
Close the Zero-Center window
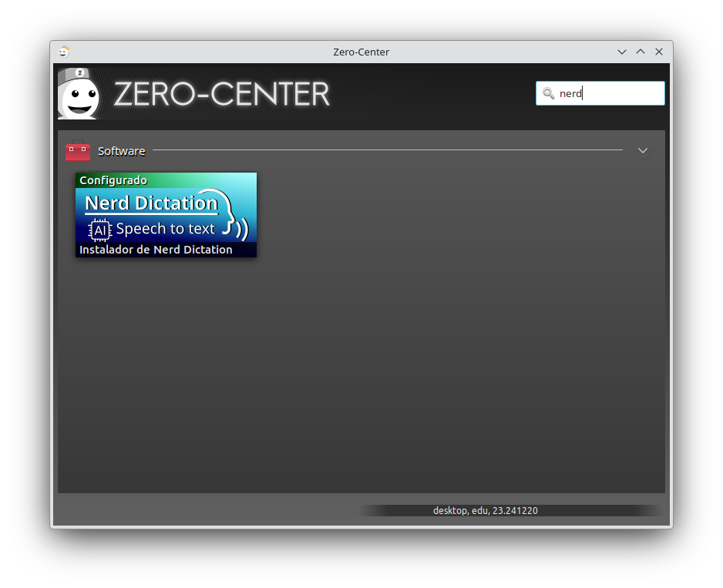659,52
